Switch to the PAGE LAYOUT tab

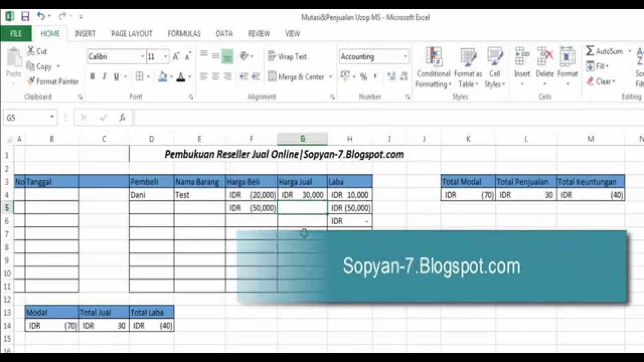pyautogui.click(x=131, y=34)
